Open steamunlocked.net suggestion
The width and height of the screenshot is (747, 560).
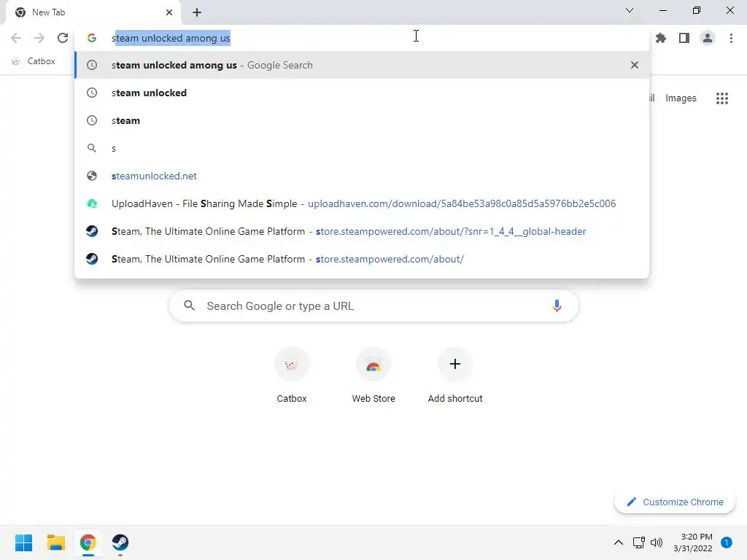pyautogui.click(x=362, y=176)
